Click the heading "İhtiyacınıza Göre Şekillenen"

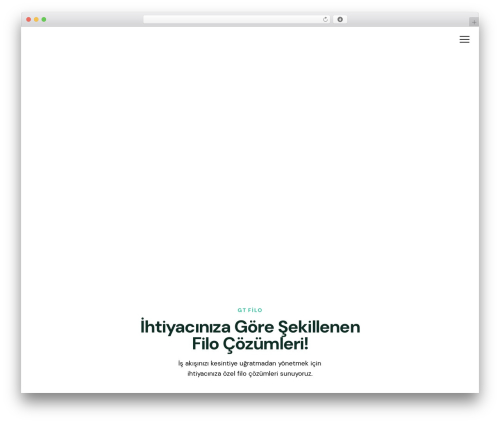pyautogui.click(x=250, y=327)
